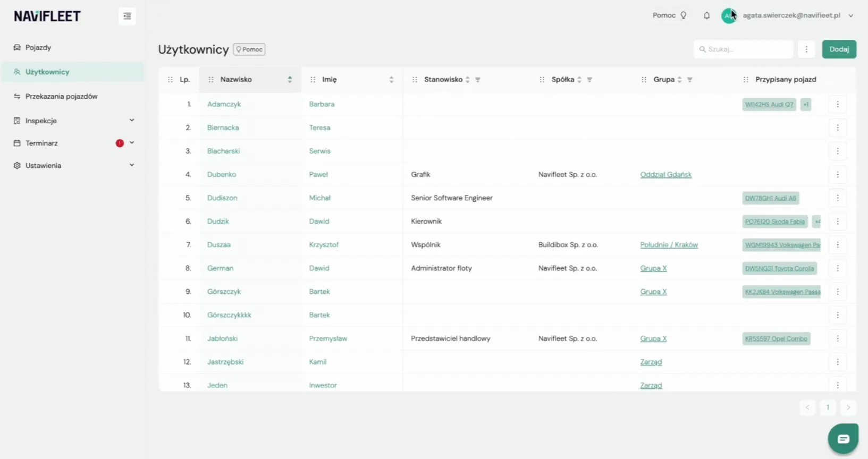Click the red Terminarz alert badge
The width and height of the screenshot is (868, 459).
tap(120, 143)
